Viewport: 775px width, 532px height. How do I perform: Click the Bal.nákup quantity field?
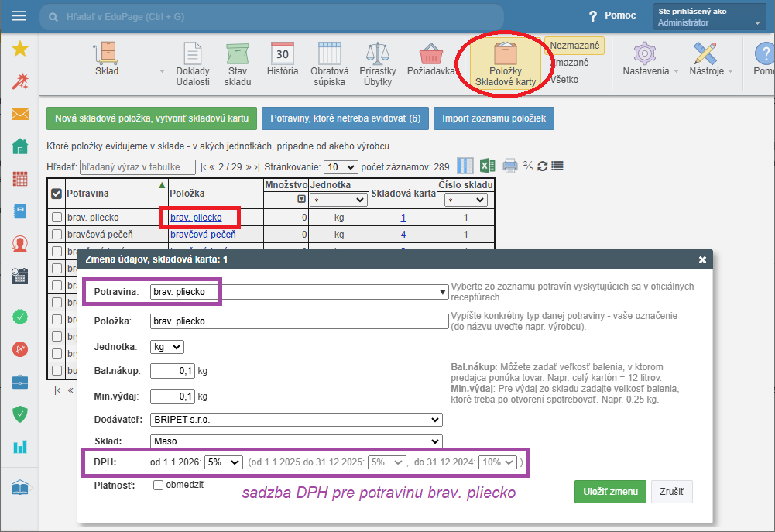pos(172,372)
